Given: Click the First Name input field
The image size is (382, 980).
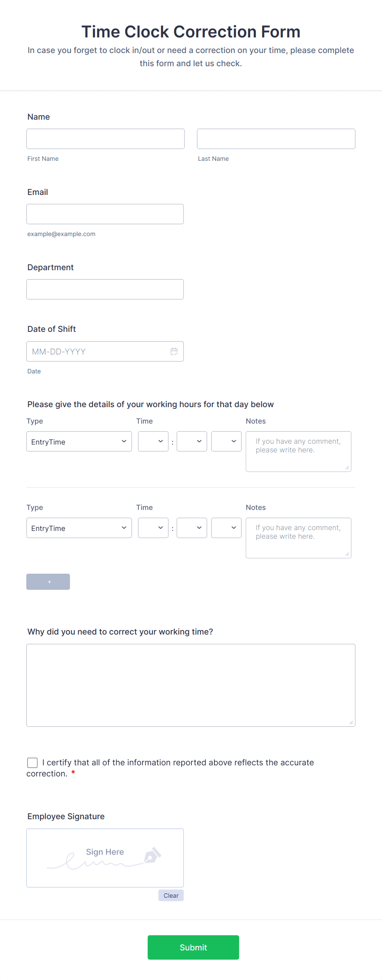Looking at the screenshot, I should [105, 139].
